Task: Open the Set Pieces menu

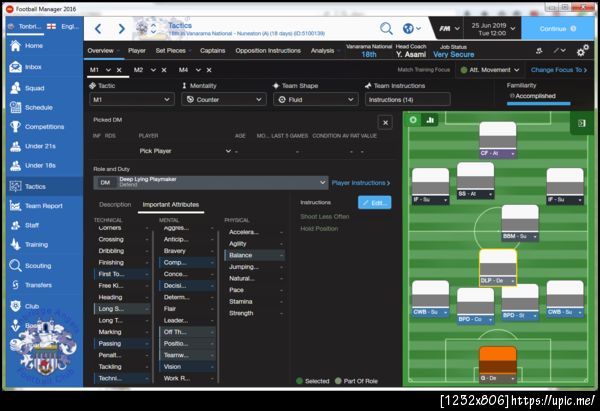Action: [x=173, y=51]
